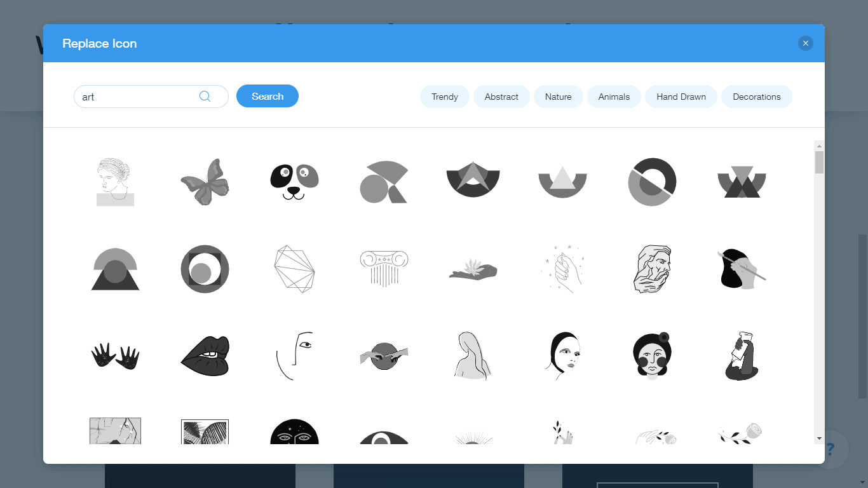Pick the woman in black headscarf icon

[x=562, y=356]
